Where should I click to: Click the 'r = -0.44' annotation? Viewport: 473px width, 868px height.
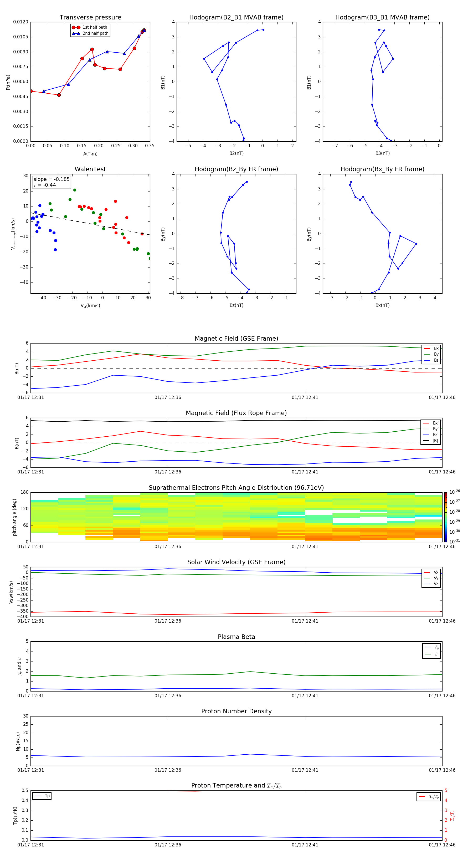[x=45, y=185]
